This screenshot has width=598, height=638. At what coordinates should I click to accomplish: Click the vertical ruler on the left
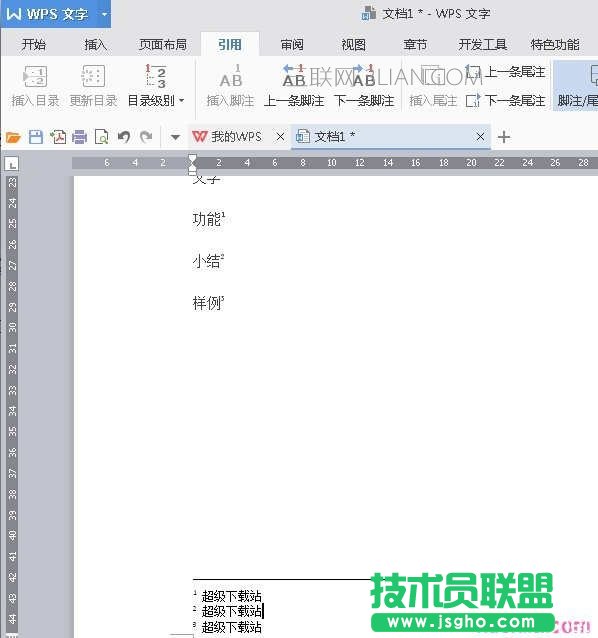click(12, 405)
